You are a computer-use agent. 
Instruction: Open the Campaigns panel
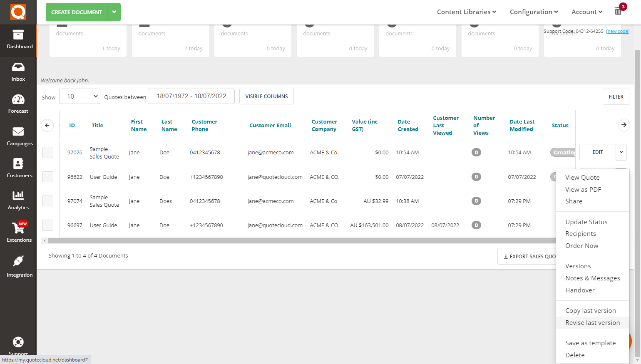pyautogui.click(x=18, y=136)
